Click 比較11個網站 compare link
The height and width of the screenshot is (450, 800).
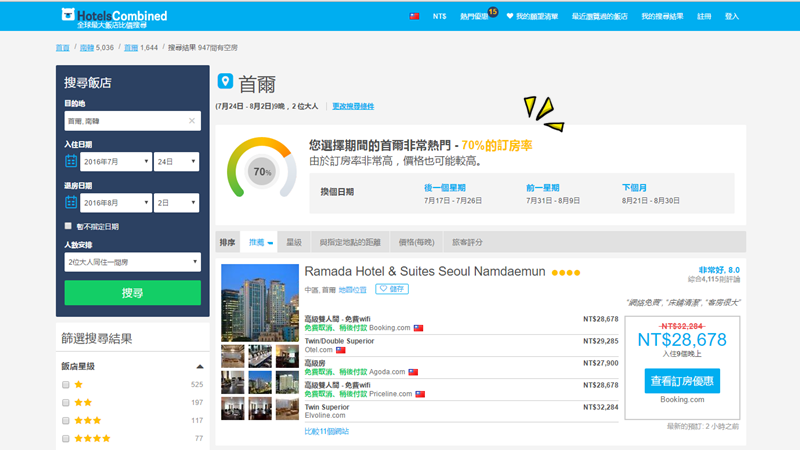pyautogui.click(x=327, y=431)
